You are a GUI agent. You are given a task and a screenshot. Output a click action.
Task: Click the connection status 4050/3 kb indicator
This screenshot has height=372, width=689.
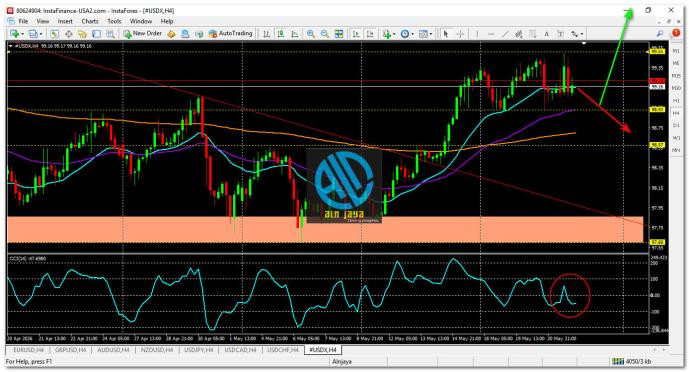tap(631, 361)
